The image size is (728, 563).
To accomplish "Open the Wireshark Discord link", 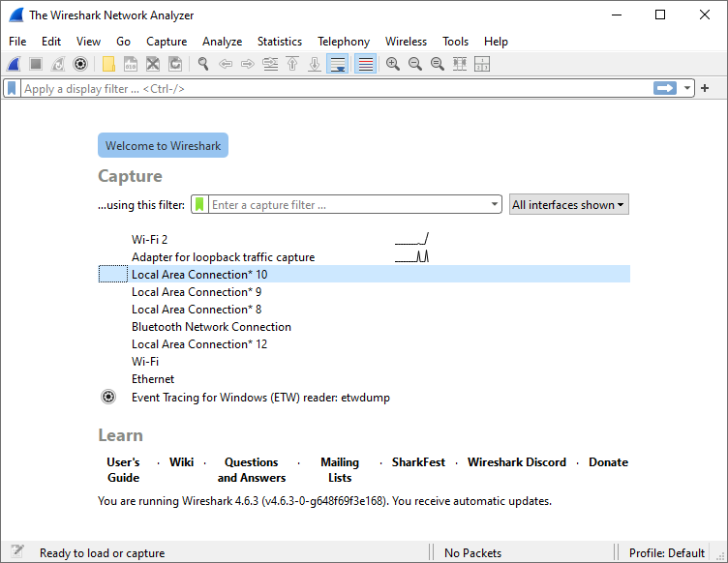I will coord(516,462).
